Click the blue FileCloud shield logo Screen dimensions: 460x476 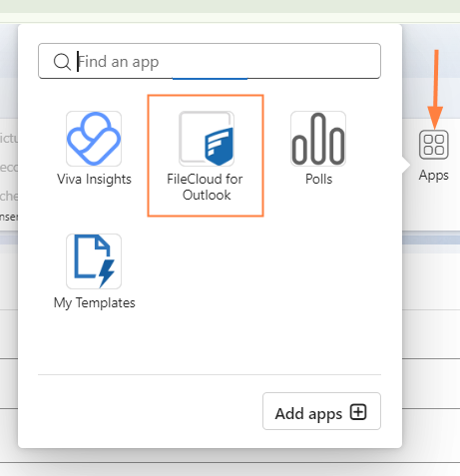click(219, 147)
